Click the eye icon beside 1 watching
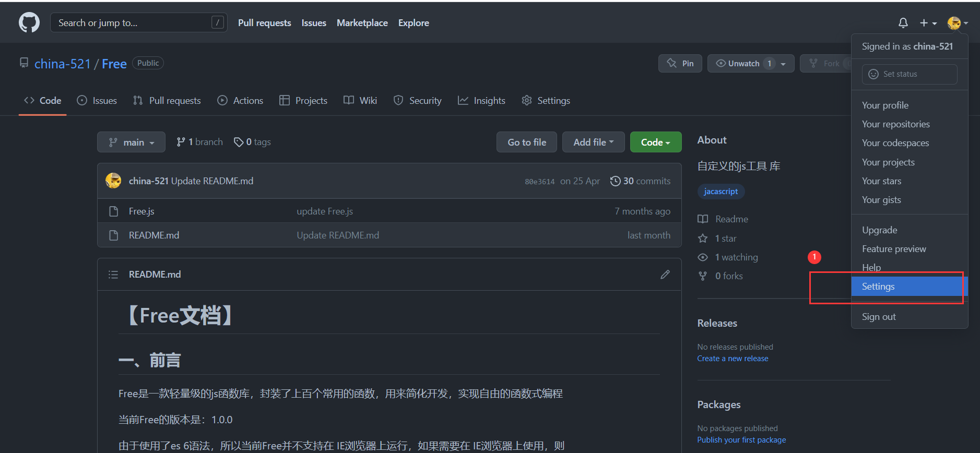This screenshot has height=453, width=980. pos(703,257)
